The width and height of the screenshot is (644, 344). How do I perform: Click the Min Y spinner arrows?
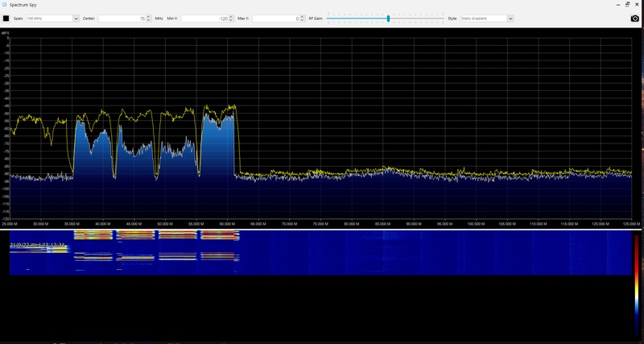click(x=232, y=19)
